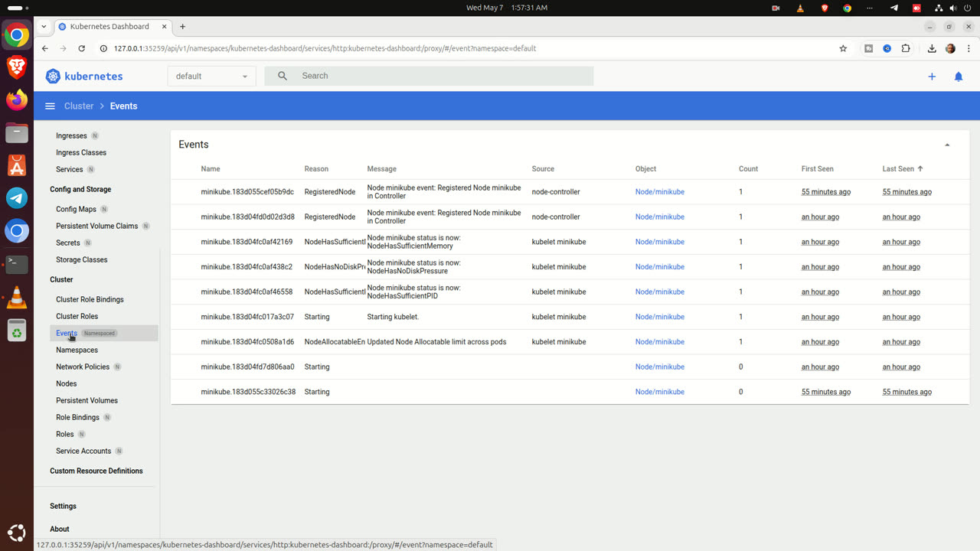Bookmark this page with the star

click(x=843, y=48)
